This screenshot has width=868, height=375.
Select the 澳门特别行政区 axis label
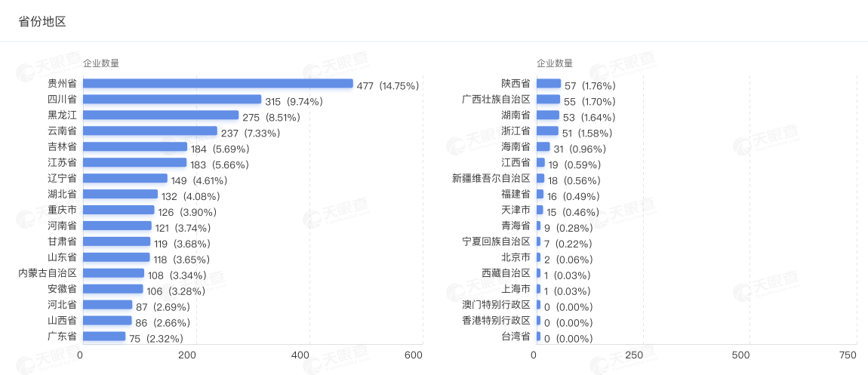pos(496,305)
